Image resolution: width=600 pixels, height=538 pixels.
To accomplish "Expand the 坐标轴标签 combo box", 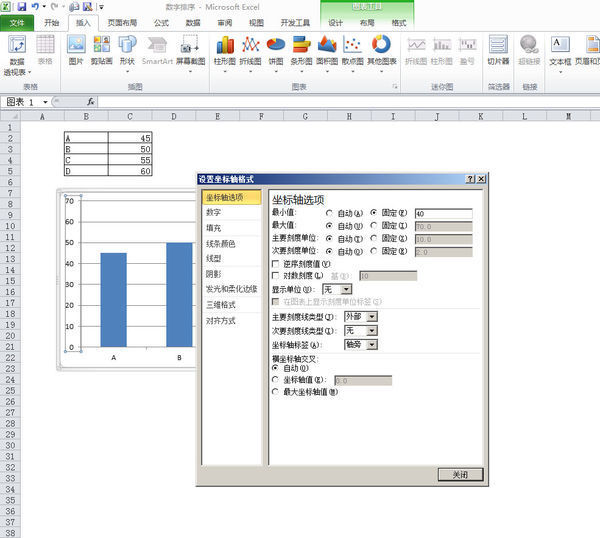I will click(x=372, y=344).
